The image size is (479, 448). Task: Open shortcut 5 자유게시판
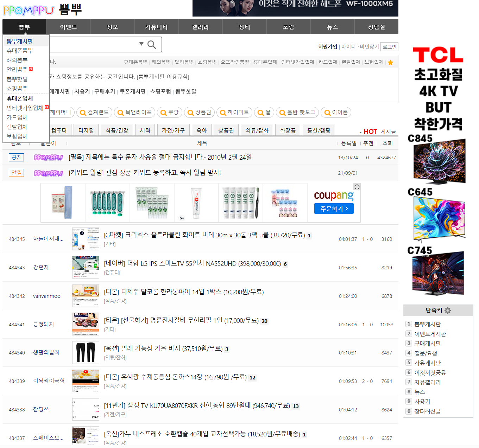427,363
